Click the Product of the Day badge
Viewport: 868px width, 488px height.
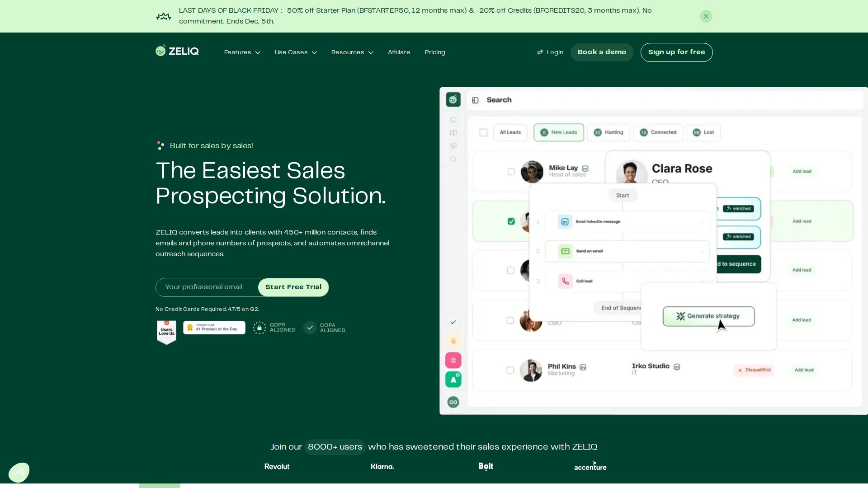214,328
